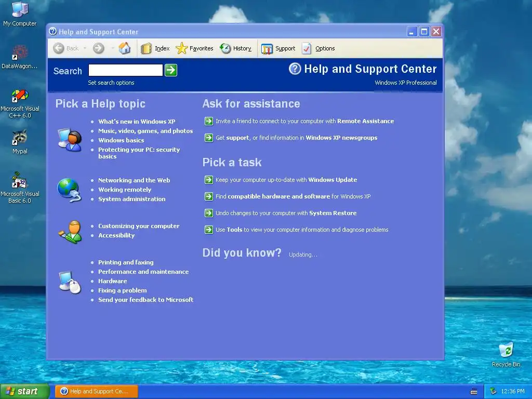532x399 pixels.
Task: Click the taskbar clock 12:36 PM
Action: click(513, 391)
